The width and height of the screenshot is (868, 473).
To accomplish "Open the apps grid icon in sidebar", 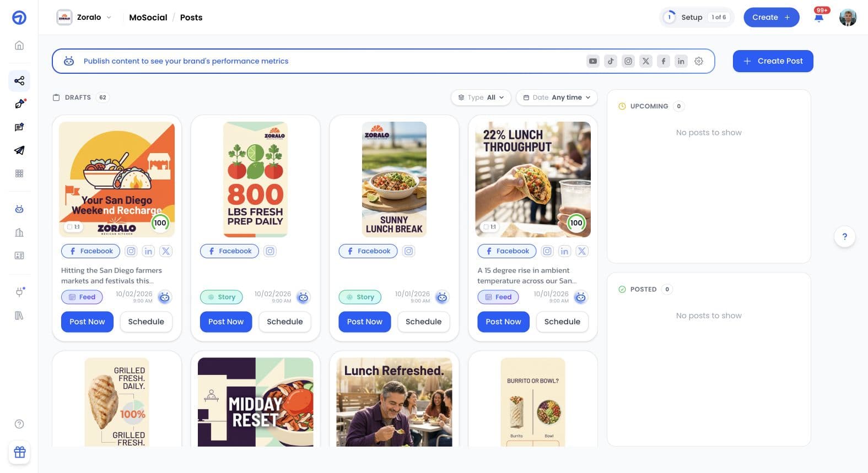I will pyautogui.click(x=19, y=173).
